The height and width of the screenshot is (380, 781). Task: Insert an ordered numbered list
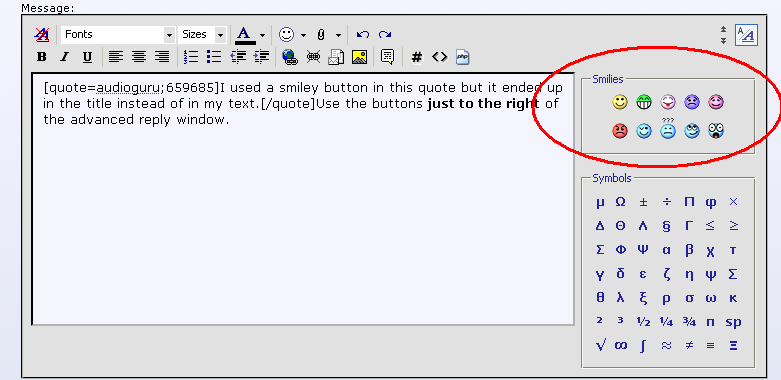pyautogui.click(x=191, y=57)
